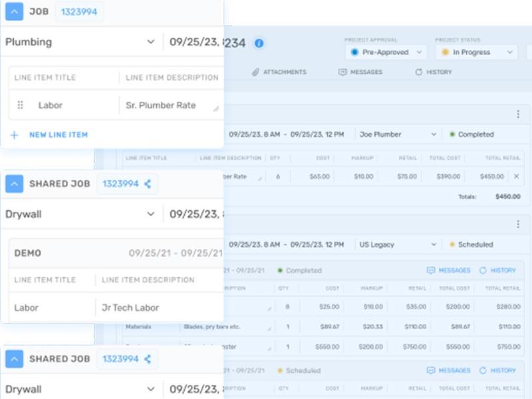The width and height of the screenshot is (532, 399).
Task: Click the blue info icon next to 234
Action: pos(259,43)
